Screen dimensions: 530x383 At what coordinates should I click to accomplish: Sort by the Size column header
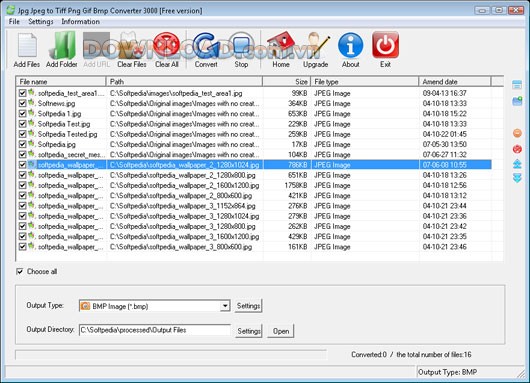click(287, 81)
